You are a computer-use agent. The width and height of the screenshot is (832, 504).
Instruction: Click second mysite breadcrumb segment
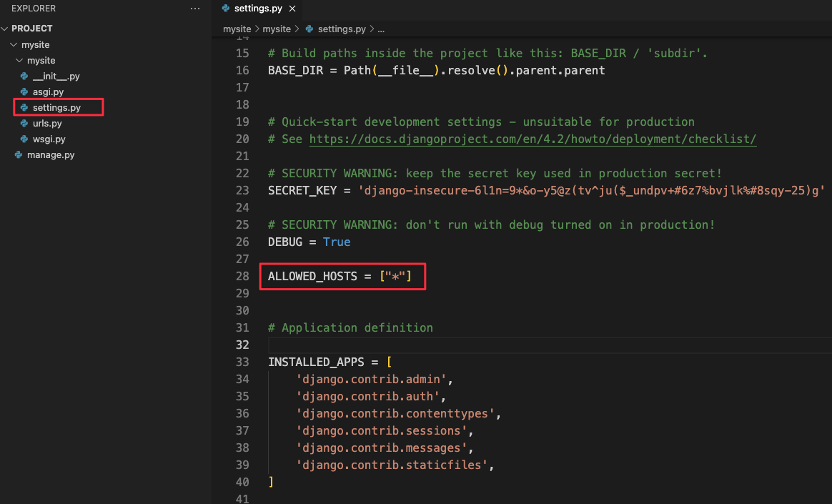coord(277,29)
